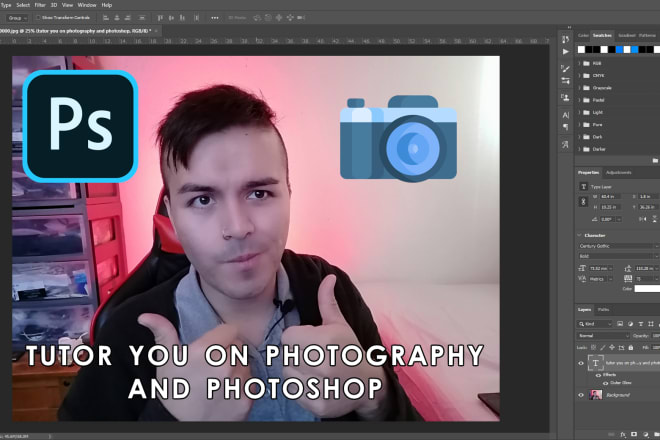Expand the RGB swatch group
Viewport: 660px width, 440px height.
coord(580,63)
